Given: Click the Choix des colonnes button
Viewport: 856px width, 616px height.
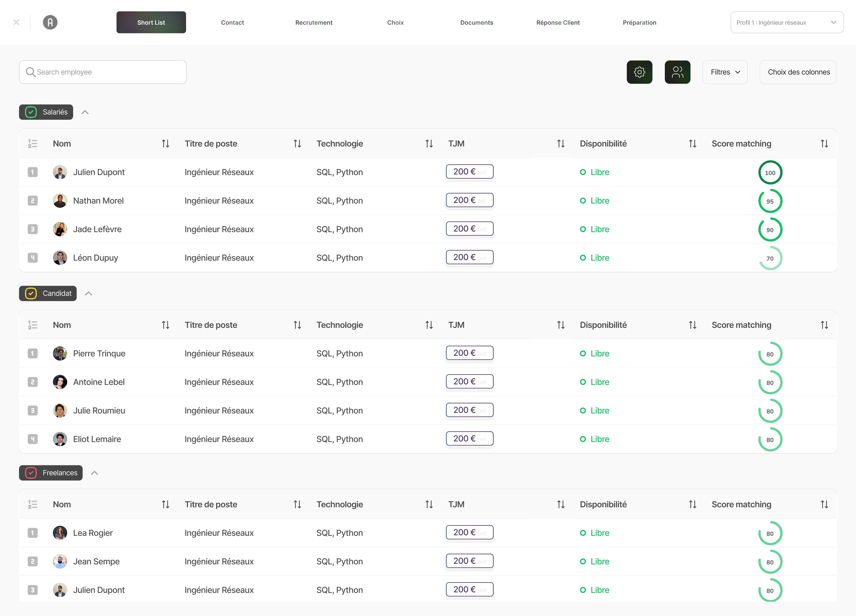Looking at the screenshot, I should (798, 72).
